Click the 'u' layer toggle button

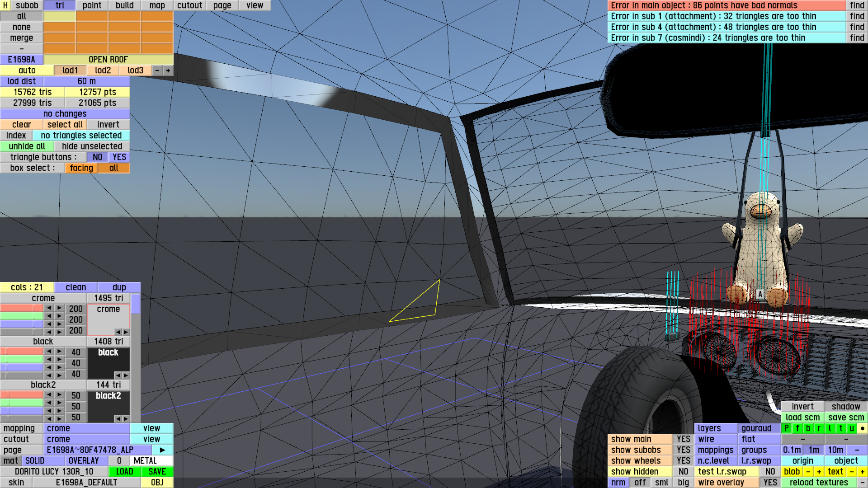coord(851,428)
